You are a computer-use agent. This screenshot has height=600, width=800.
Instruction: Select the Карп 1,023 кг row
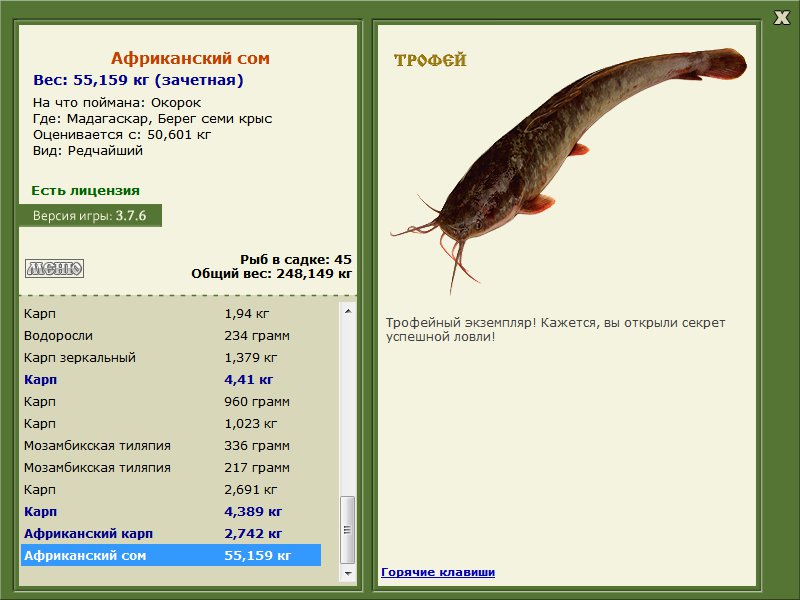click(x=171, y=423)
